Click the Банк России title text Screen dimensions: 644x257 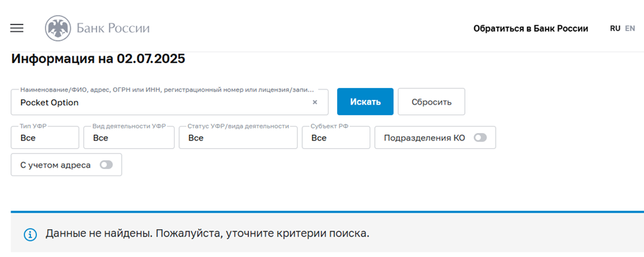113,28
